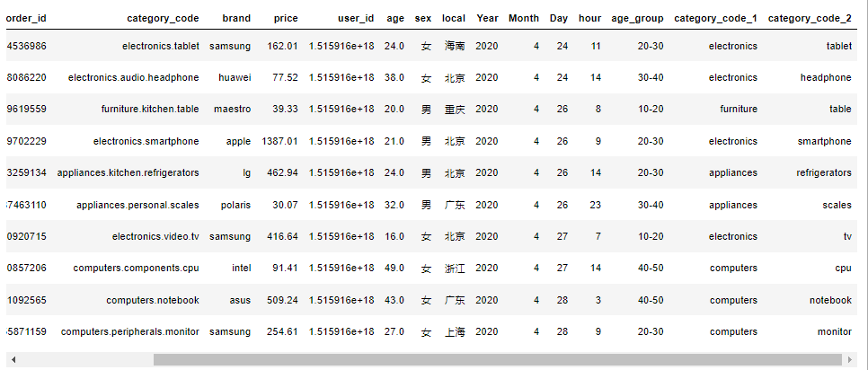Click the category_code_2 column header
This screenshot has height=370, width=868.
click(x=810, y=18)
